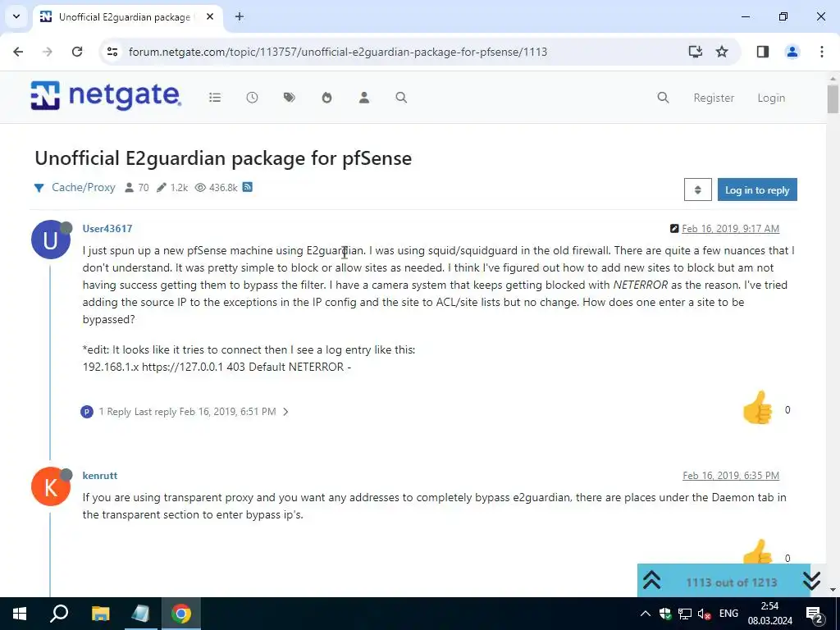Bookmark this page with the star icon
Image resolution: width=840 pixels, height=630 pixels.
[722, 52]
